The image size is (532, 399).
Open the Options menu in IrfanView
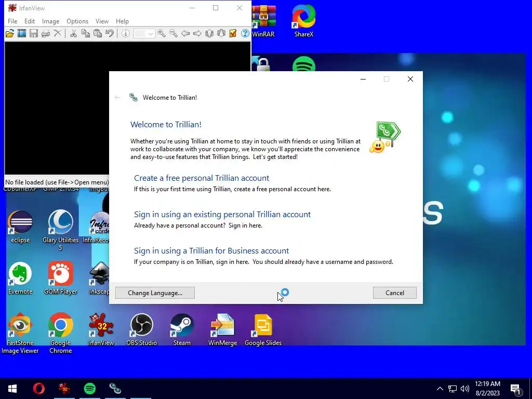tap(77, 21)
